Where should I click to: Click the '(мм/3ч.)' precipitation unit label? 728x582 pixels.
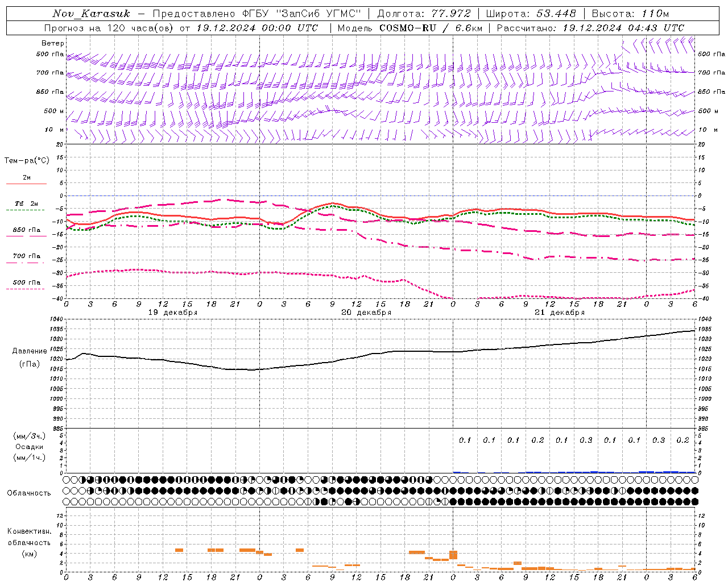[30, 436]
